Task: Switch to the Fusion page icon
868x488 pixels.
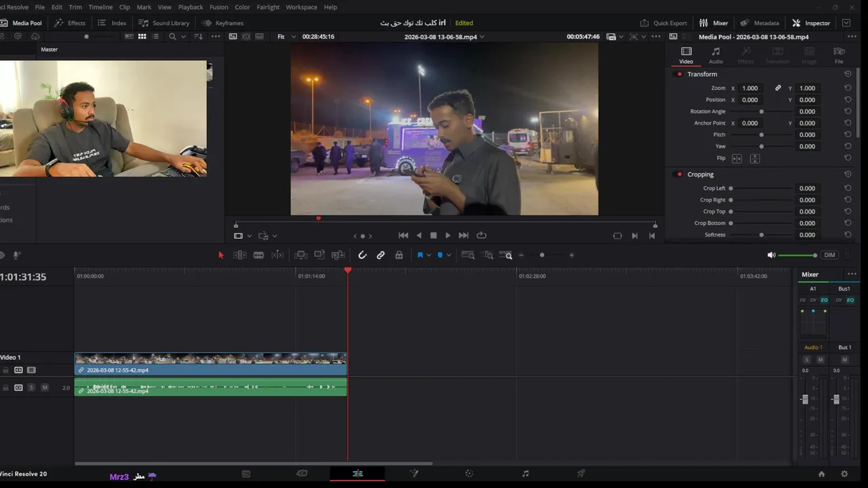Action: [x=414, y=474]
